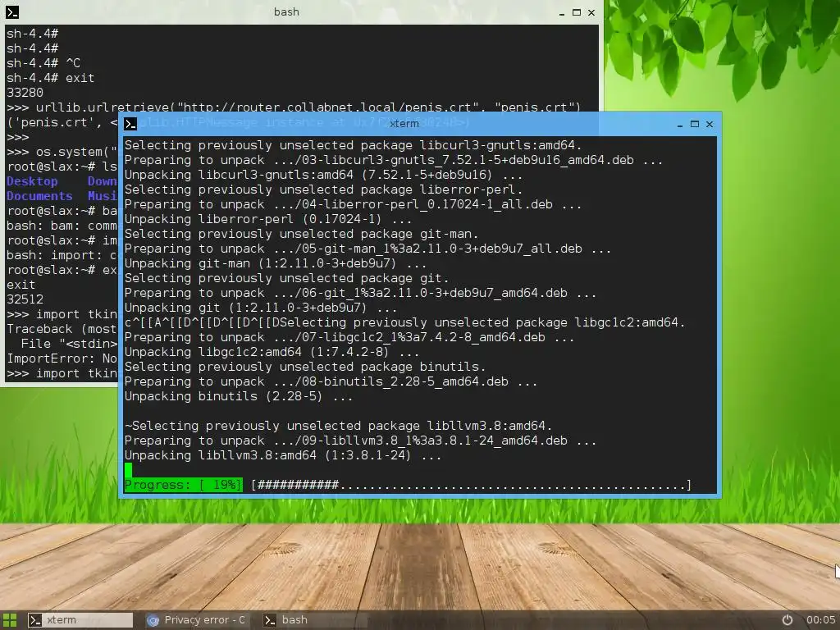Screen dimensions: 840x630
Task: Click the Progress 19% indicator in xterm
Action: tap(183, 485)
